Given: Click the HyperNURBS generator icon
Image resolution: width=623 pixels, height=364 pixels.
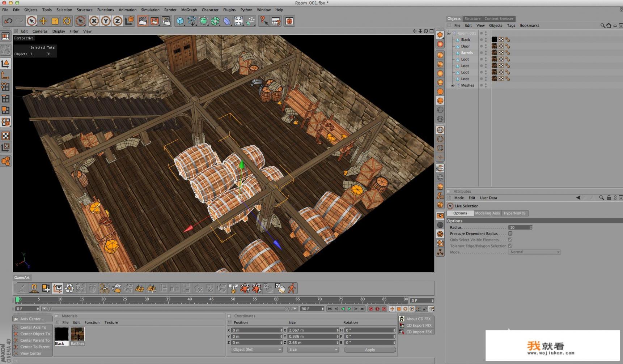Looking at the screenshot, I should coord(203,21).
